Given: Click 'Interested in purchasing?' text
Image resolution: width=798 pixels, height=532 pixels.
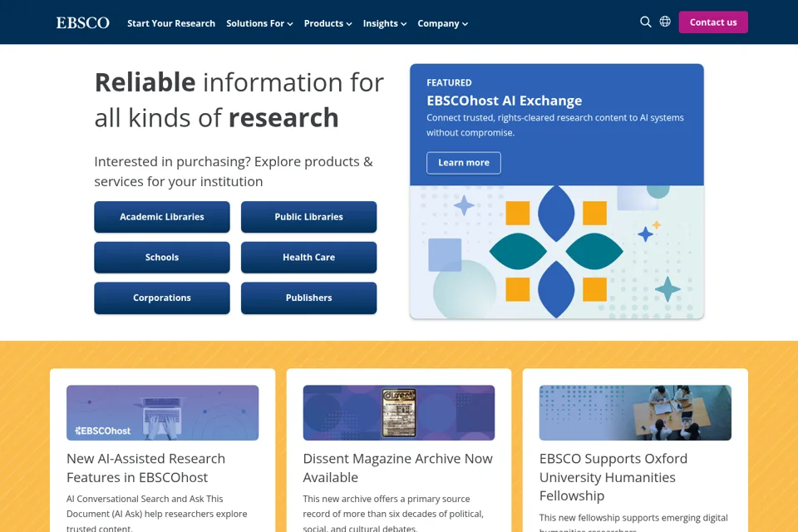Looking at the screenshot, I should point(173,162).
